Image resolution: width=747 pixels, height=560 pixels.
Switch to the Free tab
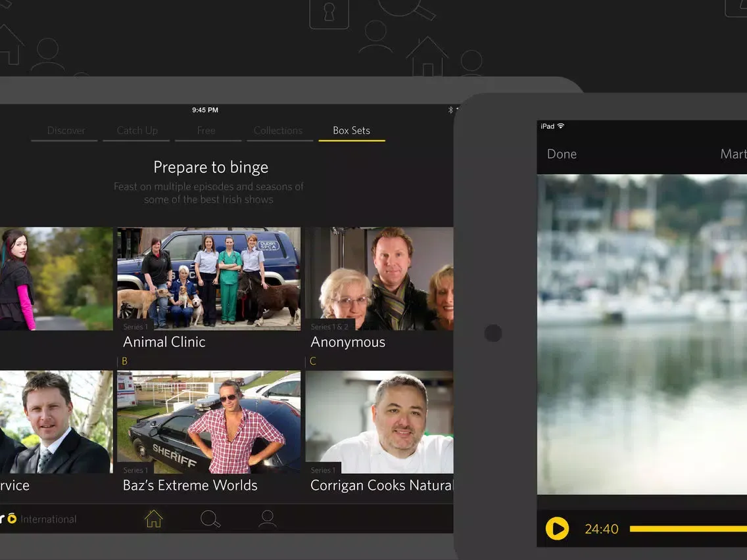point(206,131)
